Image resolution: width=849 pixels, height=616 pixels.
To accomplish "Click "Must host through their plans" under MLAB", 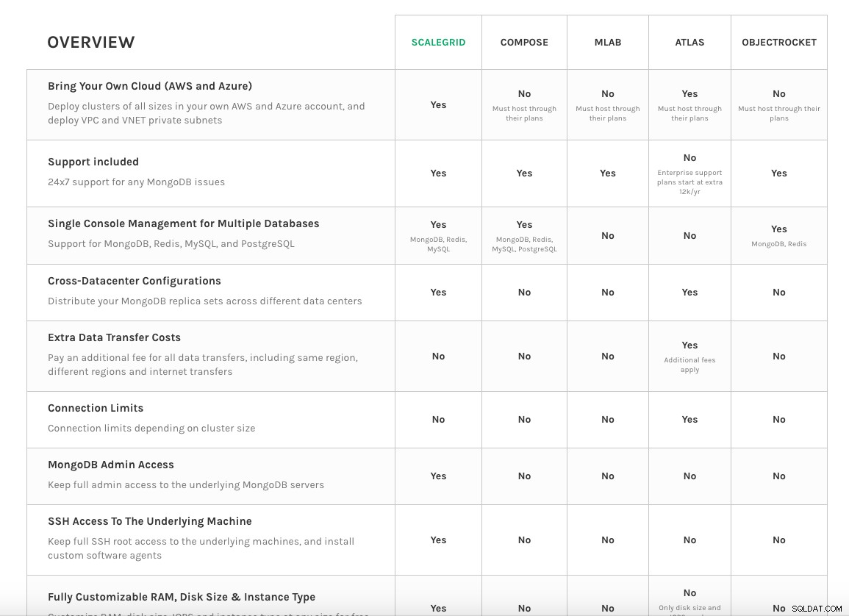I will point(608,113).
